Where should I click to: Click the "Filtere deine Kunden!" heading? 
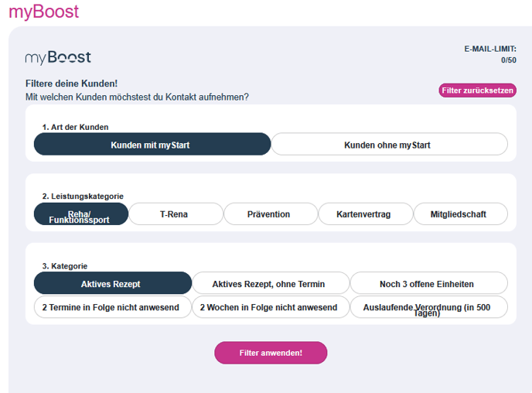[71, 84]
